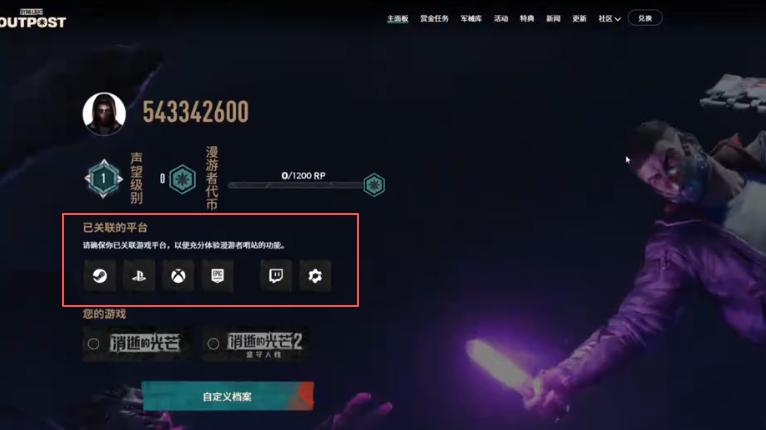
Task: Click the 0/1200 RP progress bar
Action: click(297, 185)
